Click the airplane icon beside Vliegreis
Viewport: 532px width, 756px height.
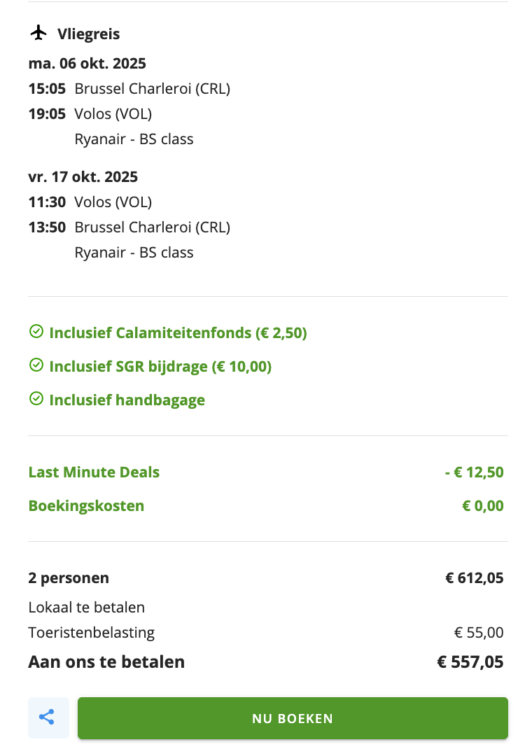click(x=39, y=34)
